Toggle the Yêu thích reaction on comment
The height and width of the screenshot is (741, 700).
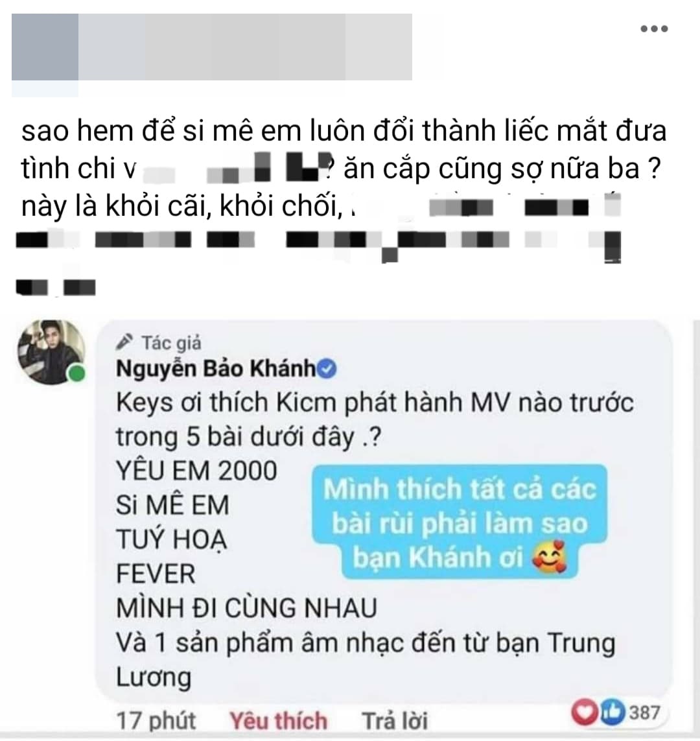point(278,721)
